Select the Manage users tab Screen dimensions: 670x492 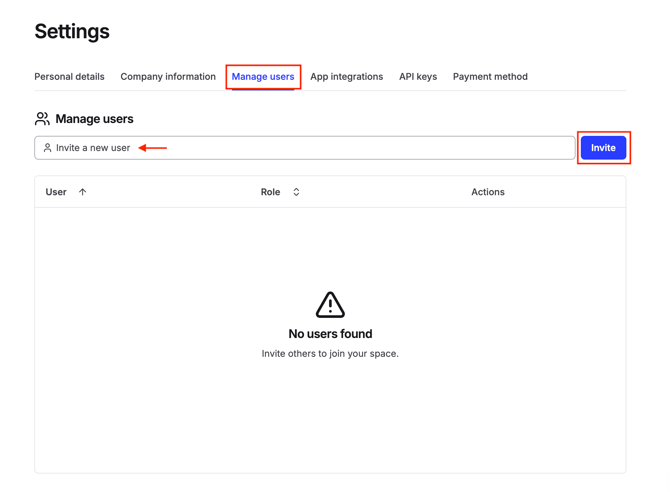coord(263,77)
